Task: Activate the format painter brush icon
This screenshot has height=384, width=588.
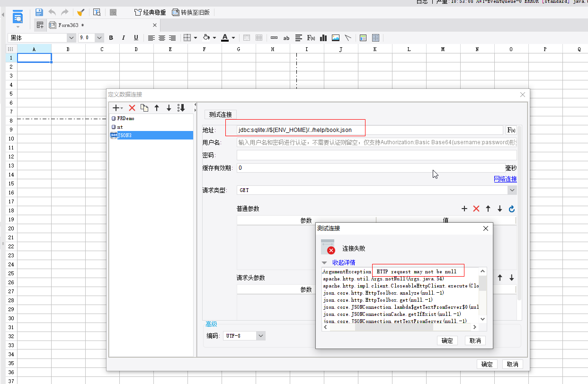Action: tap(81, 12)
